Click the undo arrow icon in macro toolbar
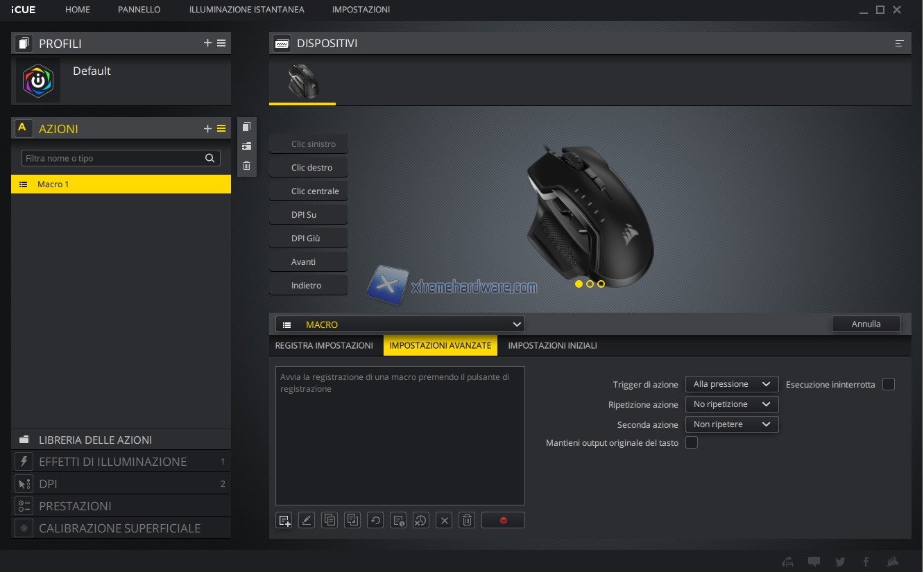The width and height of the screenshot is (924, 572). [x=375, y=520]
